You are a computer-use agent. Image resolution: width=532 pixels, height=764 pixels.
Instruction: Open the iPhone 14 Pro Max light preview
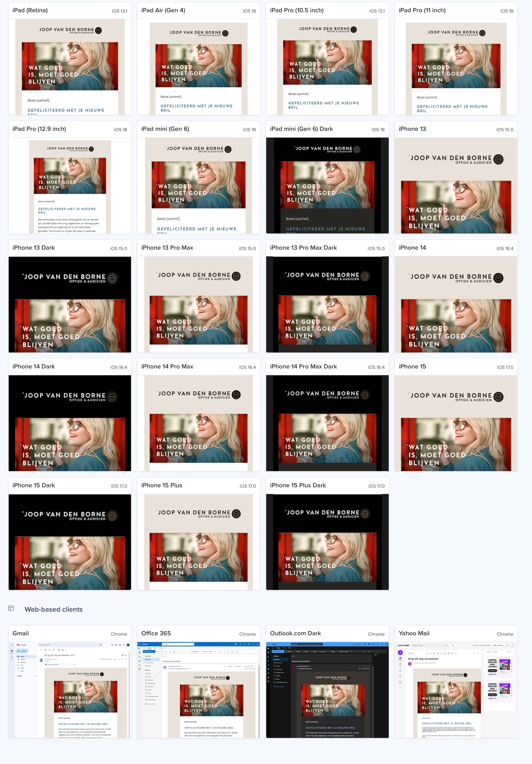(199, 423)
